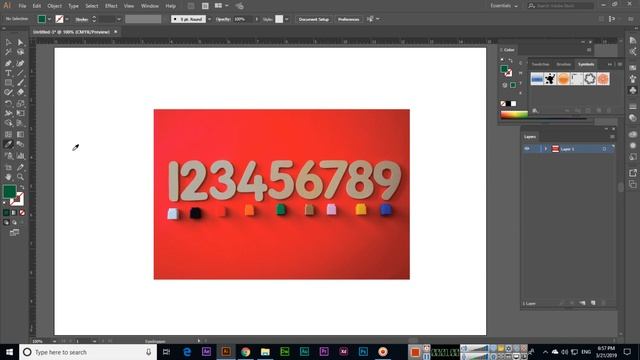Select the Zoom tool
The height and width of the screenshot is (360, 640).
pos(20,177)
